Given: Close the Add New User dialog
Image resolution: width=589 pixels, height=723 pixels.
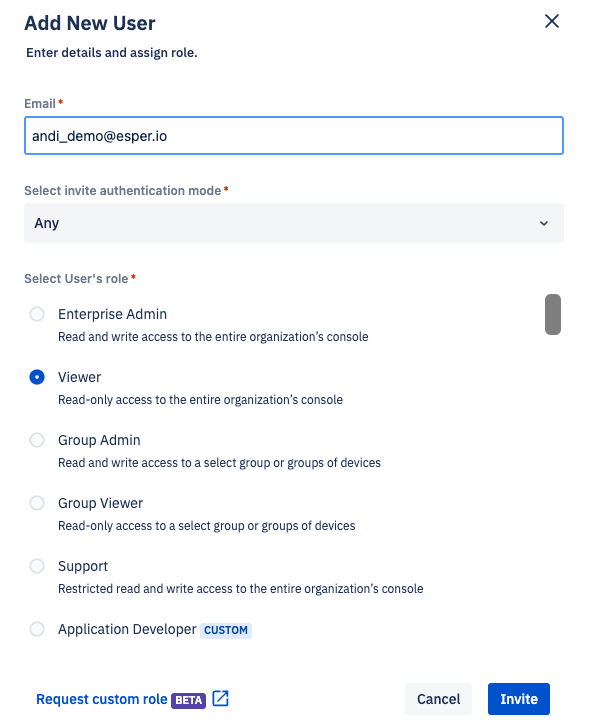Looking at the screenshot, I should tap(552, 21).
